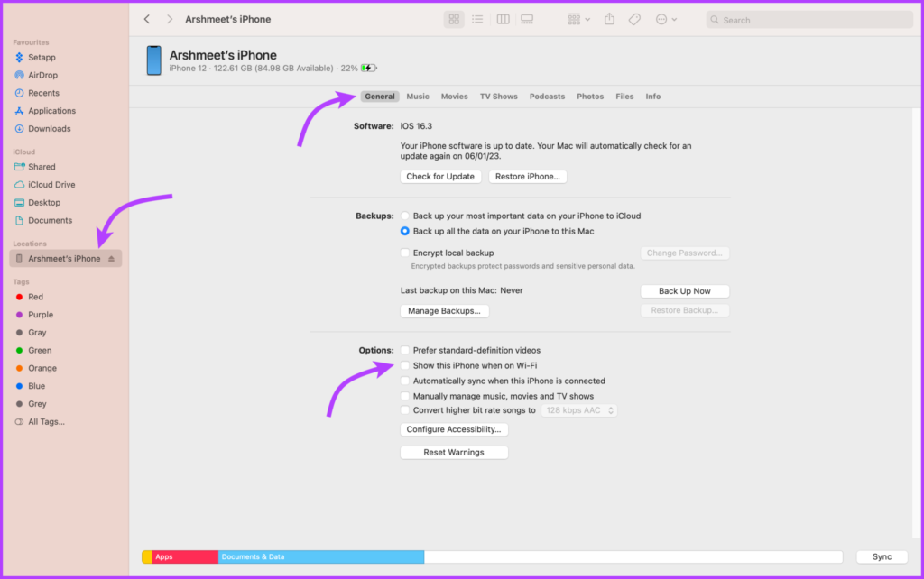This screenshot has width=924, height=579.
Task: Click the Edit Tags icon
Action: (634, 20)
